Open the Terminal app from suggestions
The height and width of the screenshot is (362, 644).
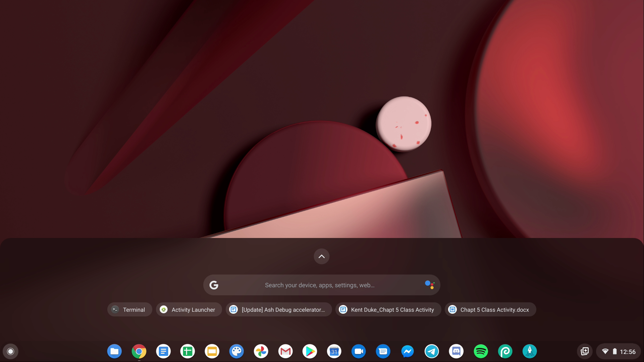click(x=129, y=309)
